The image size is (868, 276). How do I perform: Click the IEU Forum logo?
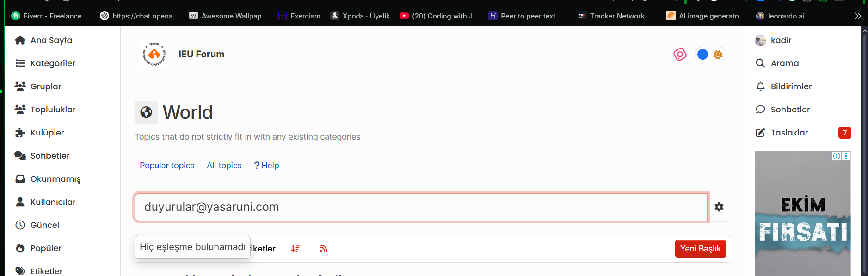[154, 54]
